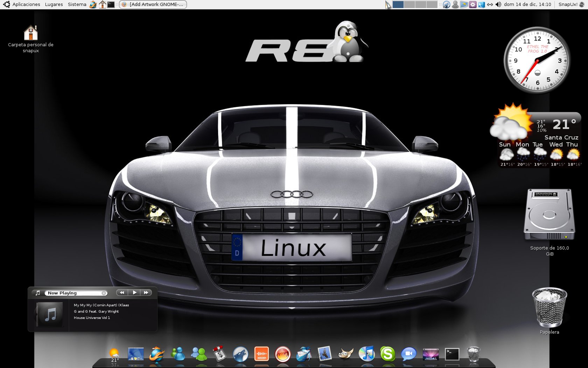Screen dimensions: 588x368
Task: Click the Now Playing search field
Action: (76, 293)
